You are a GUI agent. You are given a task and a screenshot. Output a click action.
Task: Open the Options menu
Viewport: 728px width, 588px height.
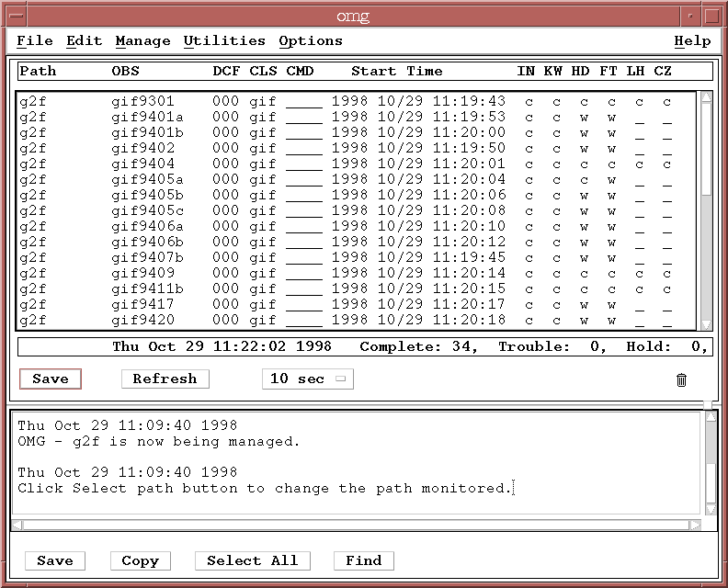click(311, 41)
